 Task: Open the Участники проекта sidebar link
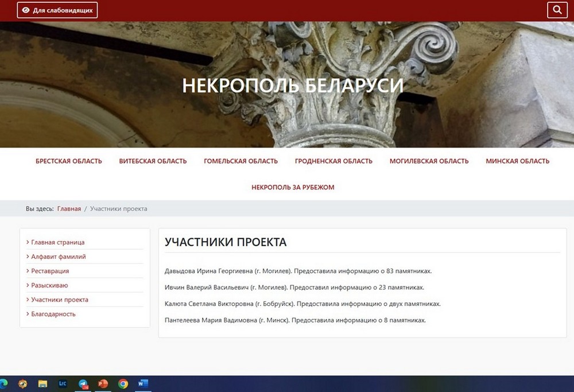(x=60, y=300)
